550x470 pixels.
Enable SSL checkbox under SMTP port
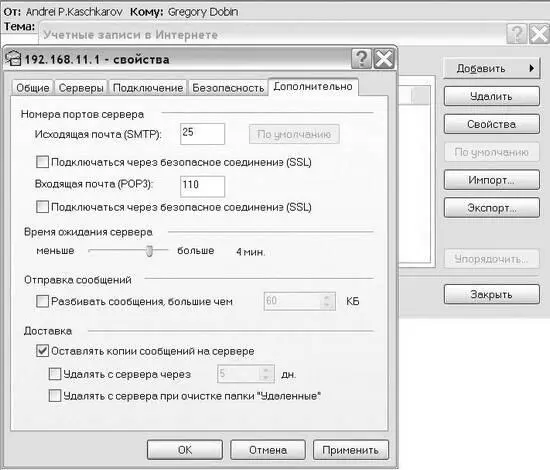(42, 162)
